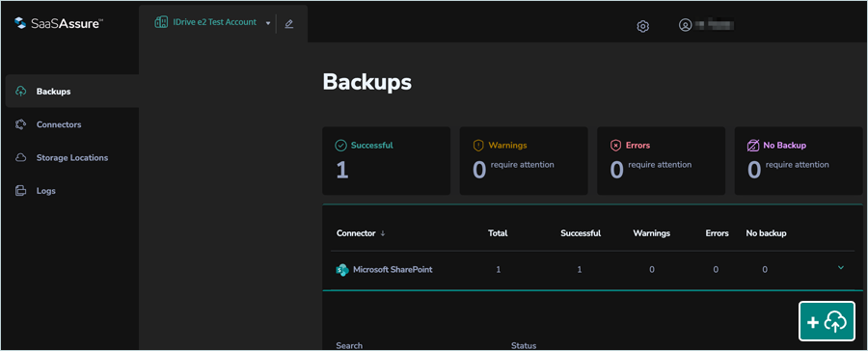Click the Storage Locations cloud icon
This screenshot has width=868, height=351.
point(20,158)
